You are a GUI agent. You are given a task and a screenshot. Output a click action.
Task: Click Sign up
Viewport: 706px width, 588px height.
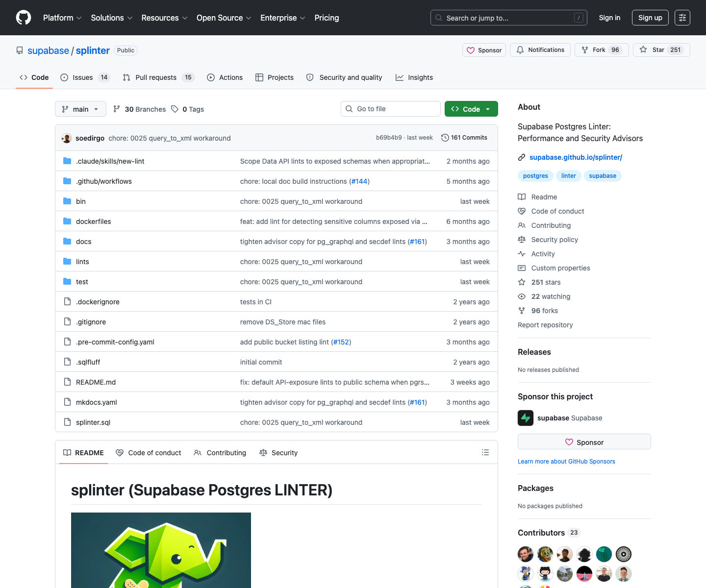tap(650, 18)
